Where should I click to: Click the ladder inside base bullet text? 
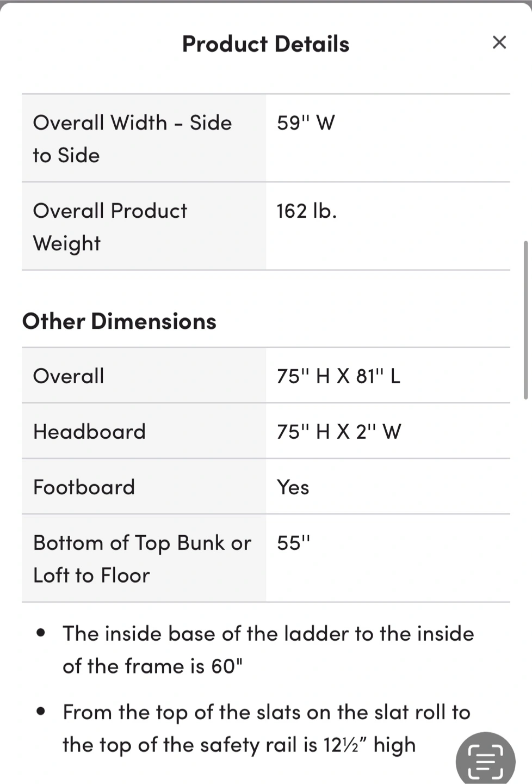tap(268, 650)
